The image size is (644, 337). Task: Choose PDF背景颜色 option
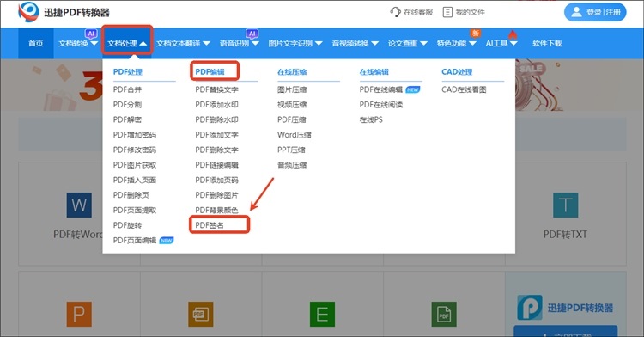pyautogui.click(x=217, y=210)
